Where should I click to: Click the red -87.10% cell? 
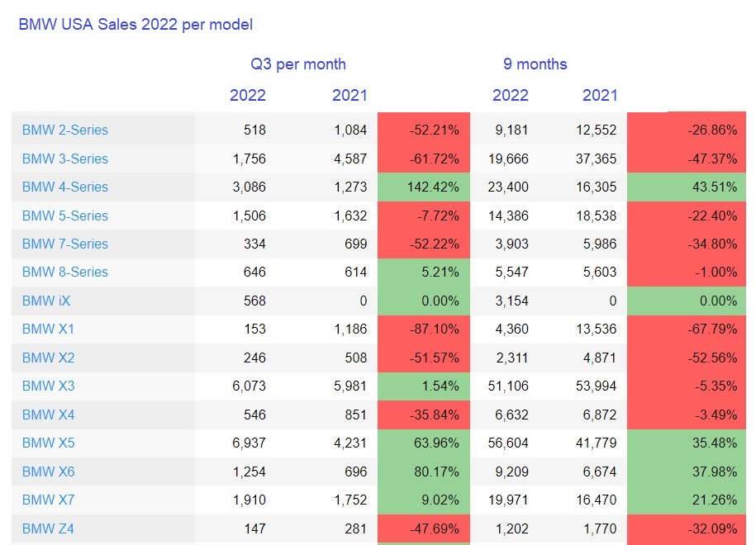coord(423,329)
